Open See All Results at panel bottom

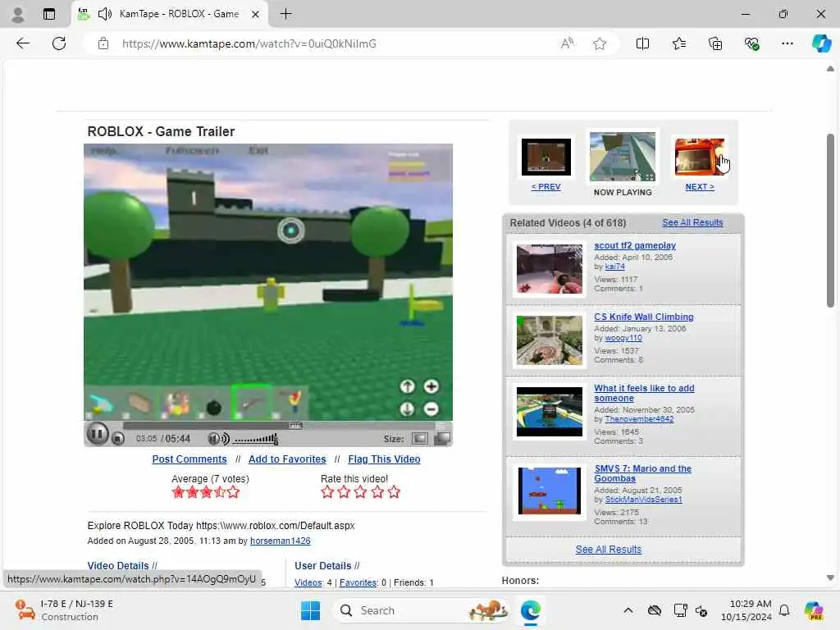(608, 549)
